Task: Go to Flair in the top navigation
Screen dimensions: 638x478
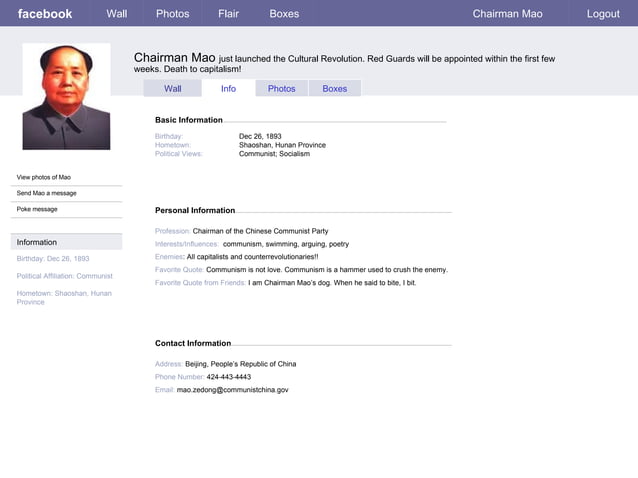Action: 228,14
